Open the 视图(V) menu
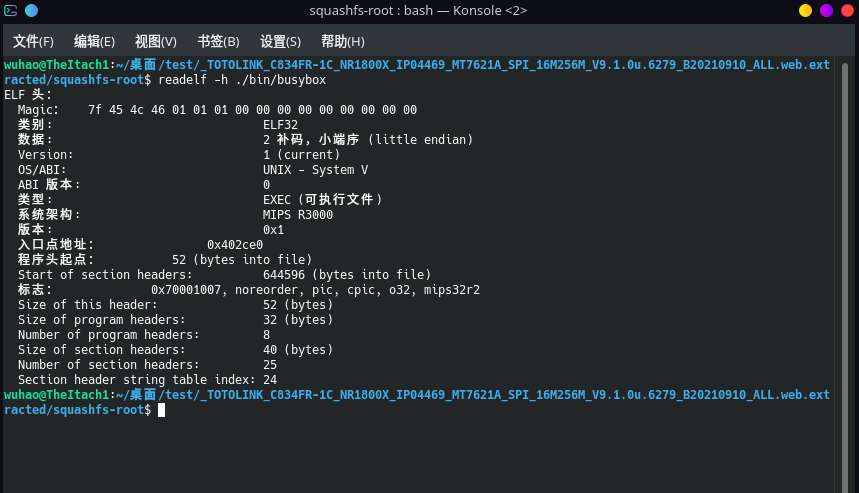The image size is (859, 493). [155, 41]
